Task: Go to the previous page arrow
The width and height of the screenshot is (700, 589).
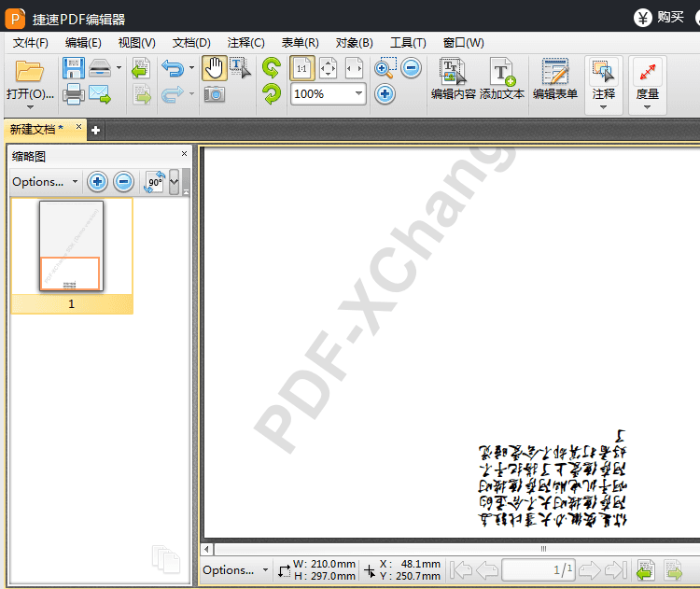Action: pos(487,570)
